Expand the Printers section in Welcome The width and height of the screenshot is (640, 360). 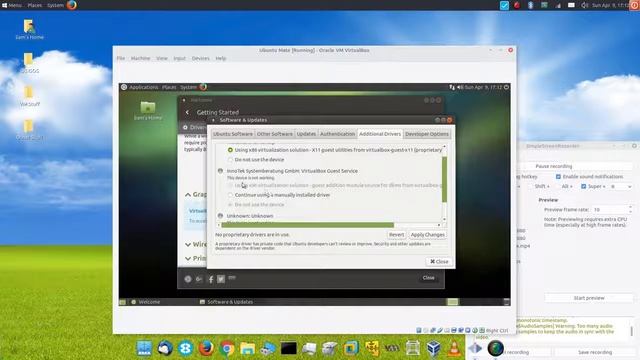point(188,258)
